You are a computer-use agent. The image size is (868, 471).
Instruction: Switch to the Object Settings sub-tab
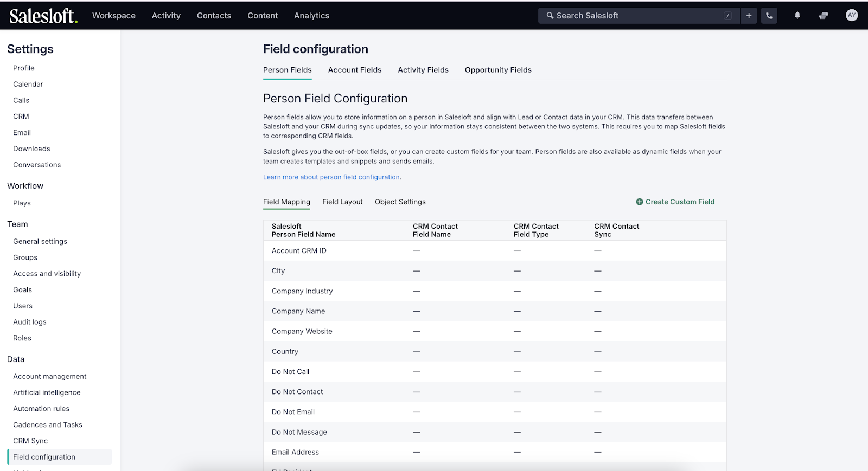tap(400, 202)
